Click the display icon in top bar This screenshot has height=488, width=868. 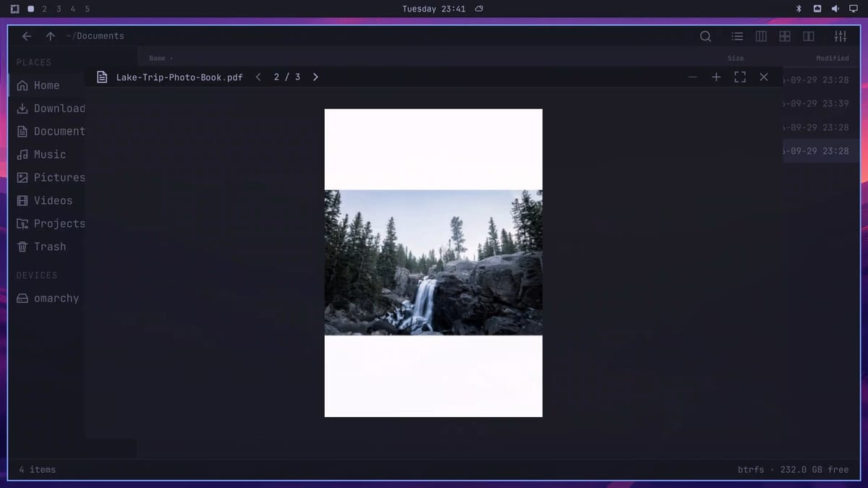[x=854, y=9]
